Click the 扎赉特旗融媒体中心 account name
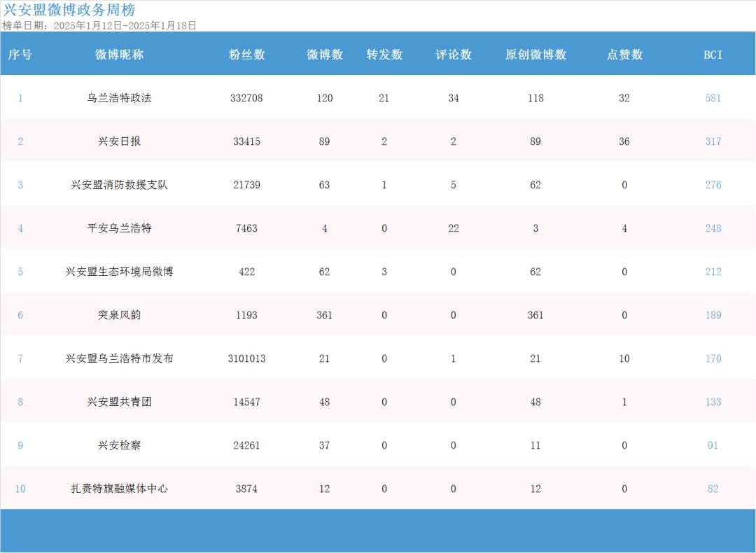This screenshot has width=756, height=553. click(x=119, y=489)
